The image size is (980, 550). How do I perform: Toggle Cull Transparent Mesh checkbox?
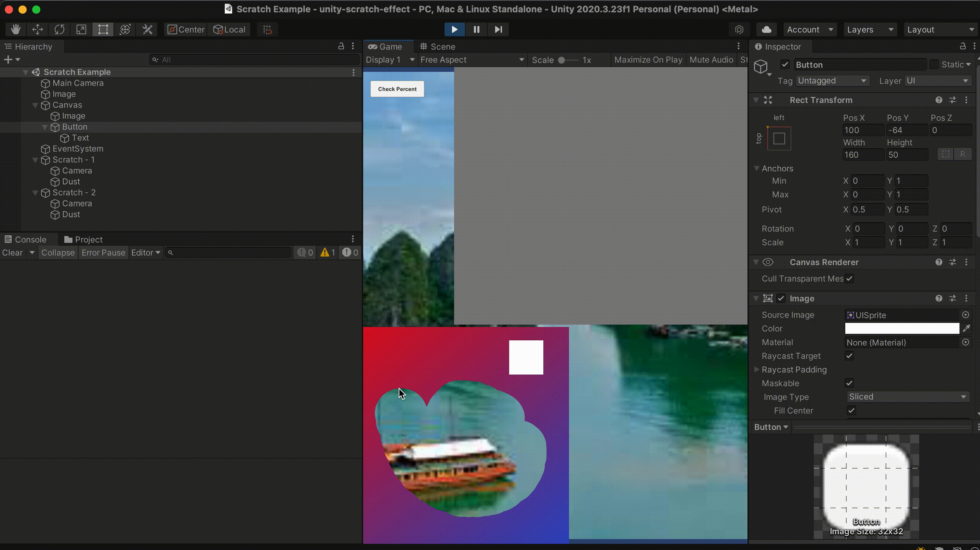point(849,279)
